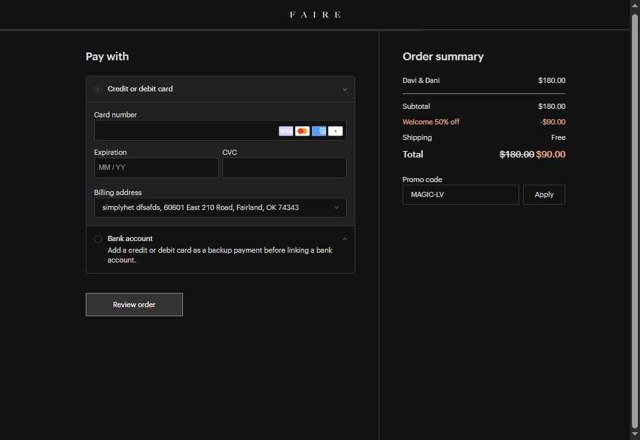
Task: Select the Bank account radio button
Action: [98, 239]
